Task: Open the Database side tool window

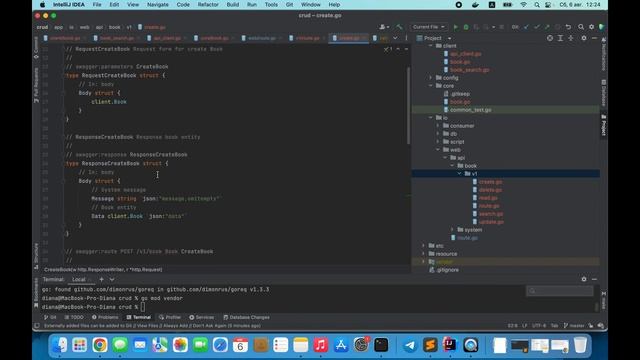Action: point(604,93)
